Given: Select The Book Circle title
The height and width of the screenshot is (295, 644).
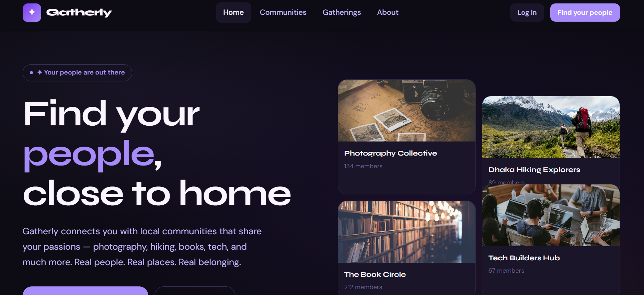Looking at the screenshot, I should click(375, 274).
